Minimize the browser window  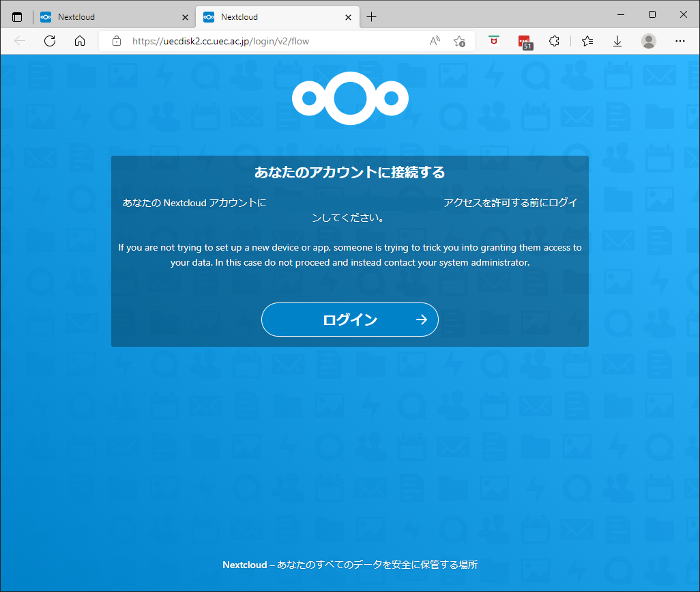click(x=621, y=15)
